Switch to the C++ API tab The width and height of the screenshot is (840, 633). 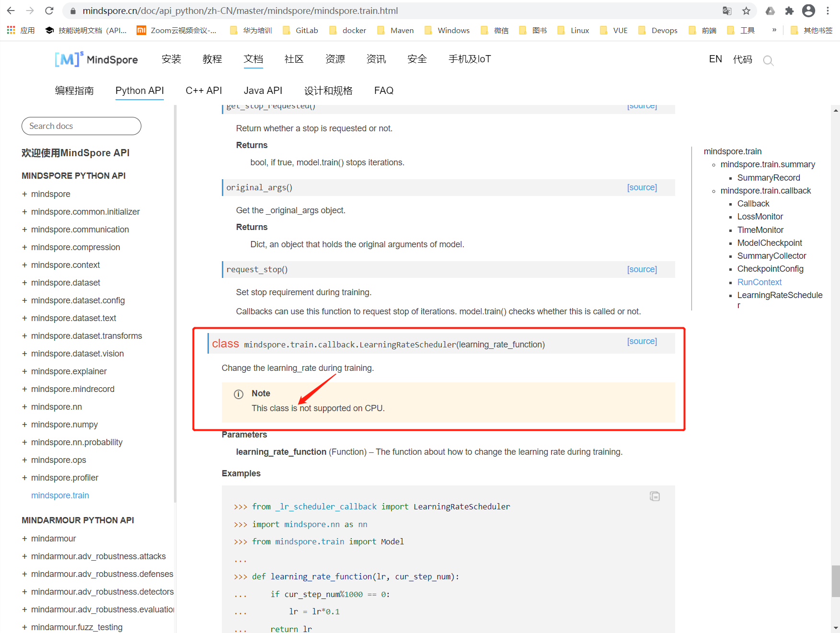point(204,91)
